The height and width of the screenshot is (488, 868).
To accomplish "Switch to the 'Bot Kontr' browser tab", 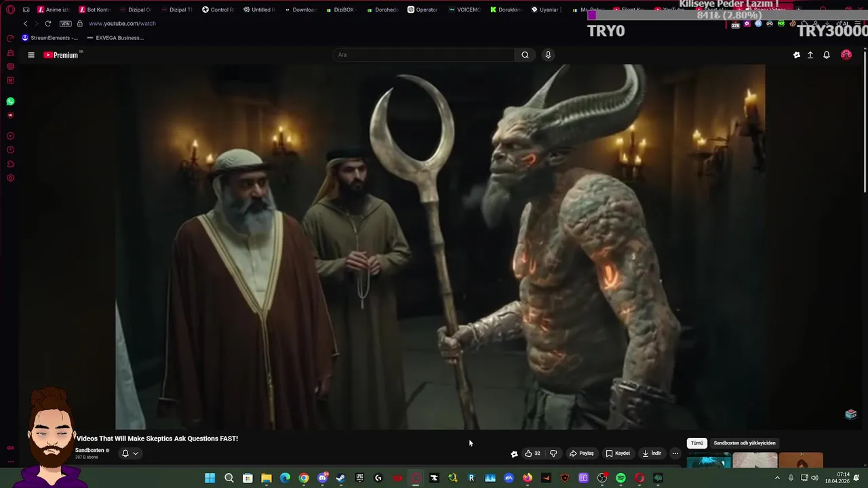I will click(x=95, y=9).
